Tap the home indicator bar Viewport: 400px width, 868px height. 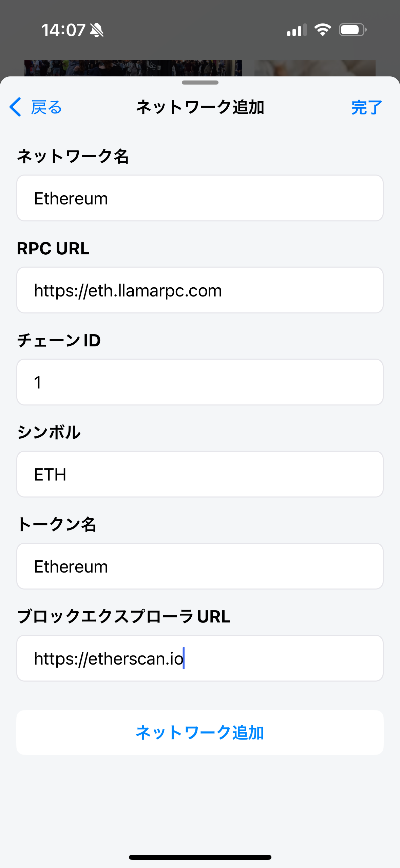tap(200, 857)
